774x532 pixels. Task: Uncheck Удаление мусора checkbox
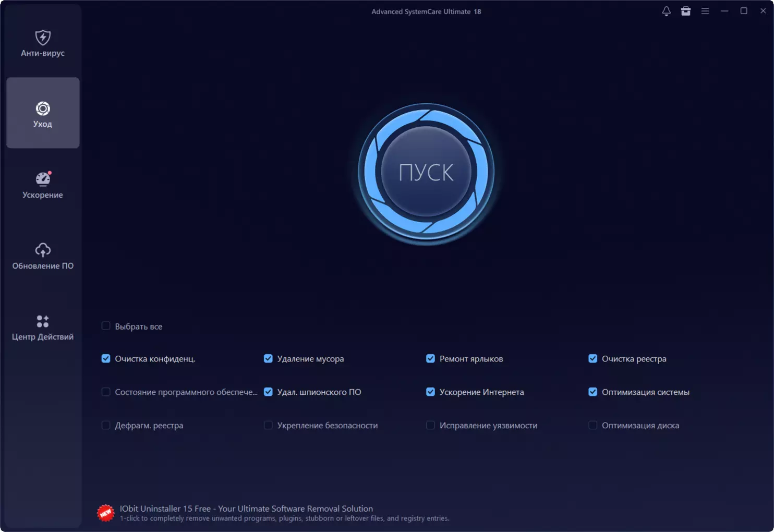[268, 358]
